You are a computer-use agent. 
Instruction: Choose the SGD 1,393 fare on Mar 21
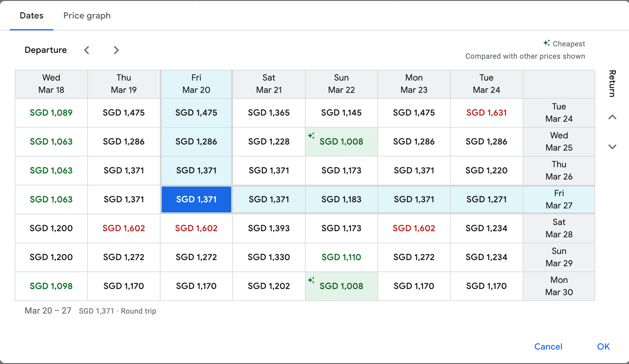[269, 228]
